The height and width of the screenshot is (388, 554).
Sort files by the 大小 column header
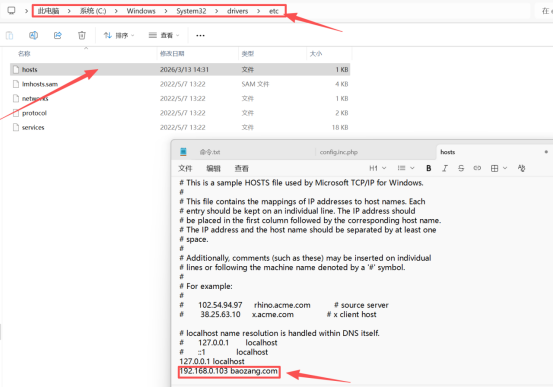(316, 54)
